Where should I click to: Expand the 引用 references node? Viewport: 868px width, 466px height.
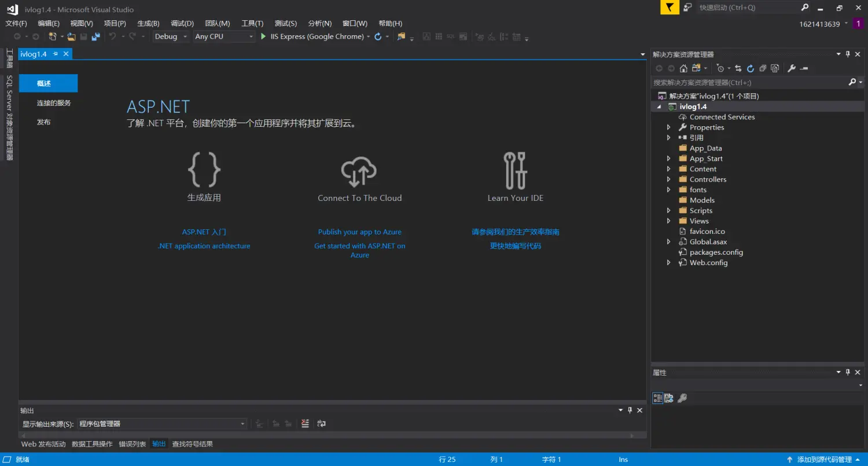(x=669, y=138)
